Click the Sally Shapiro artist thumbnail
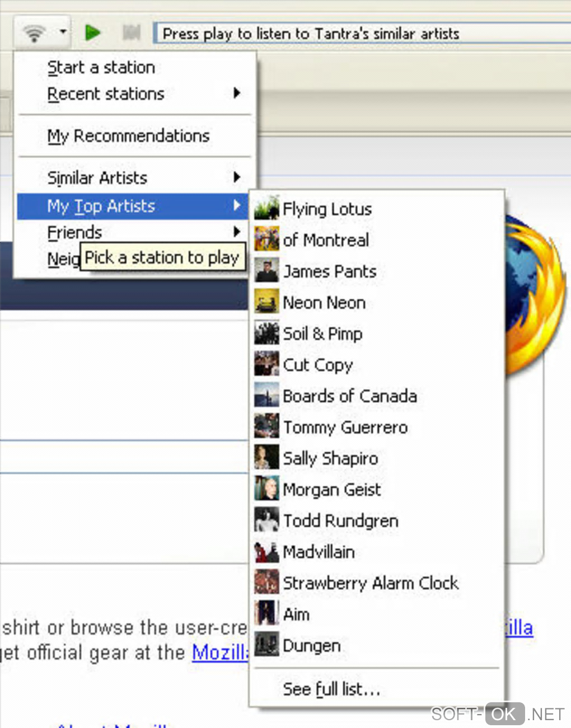The height and width of the screenshot is (728, 571). click(x=266, y=457)
